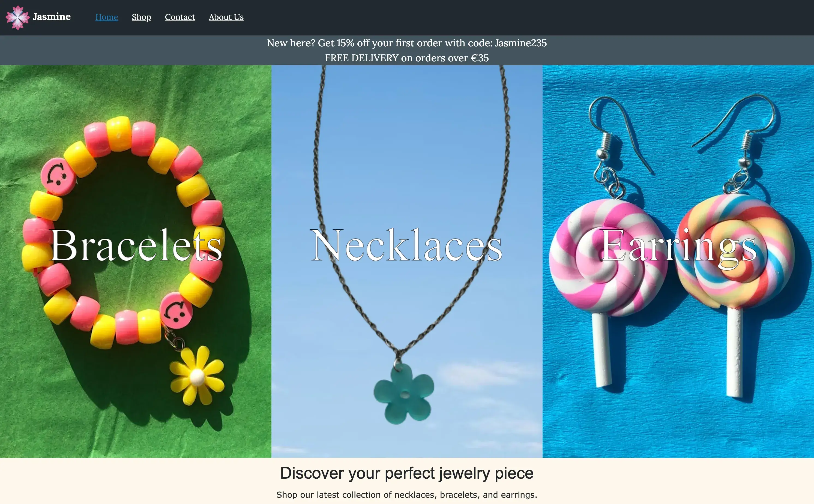The height and width of the screenshot is (504, 814).
Task: Open the Necklaces category title
Action: (x=406, y=245)
